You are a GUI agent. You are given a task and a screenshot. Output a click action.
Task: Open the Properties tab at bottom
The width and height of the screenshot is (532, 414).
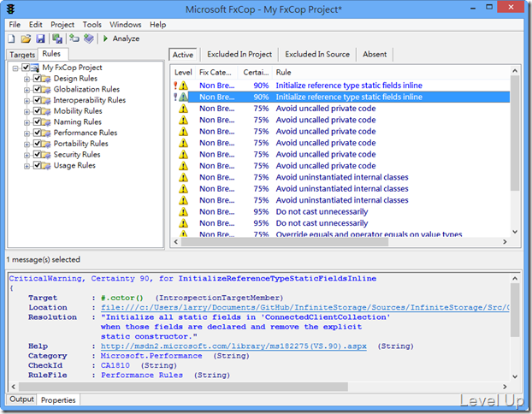58,400
